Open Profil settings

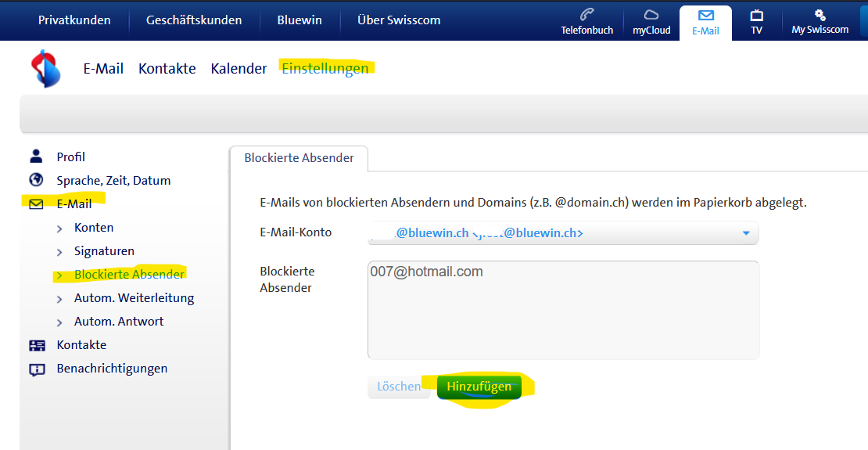click(x=71, y=157)
